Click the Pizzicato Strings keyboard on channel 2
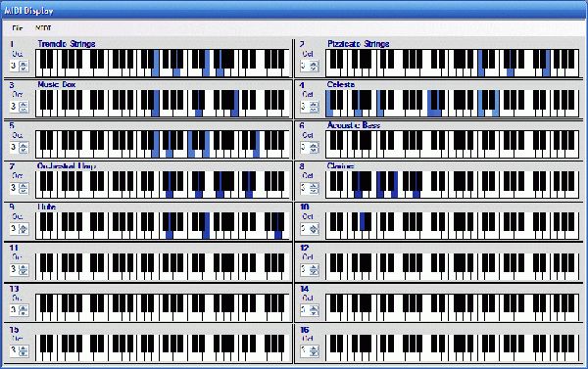 [x=453, y=63]
